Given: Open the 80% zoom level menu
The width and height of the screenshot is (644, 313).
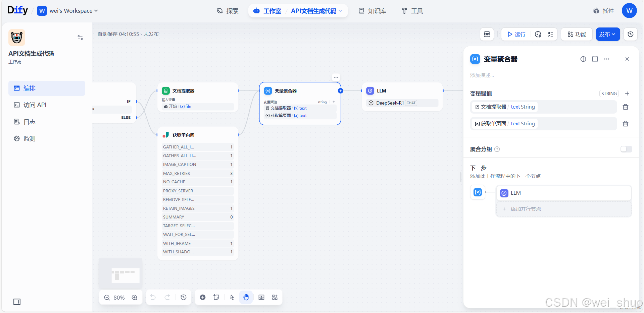Looking at the screenshot, I should 119,298.
